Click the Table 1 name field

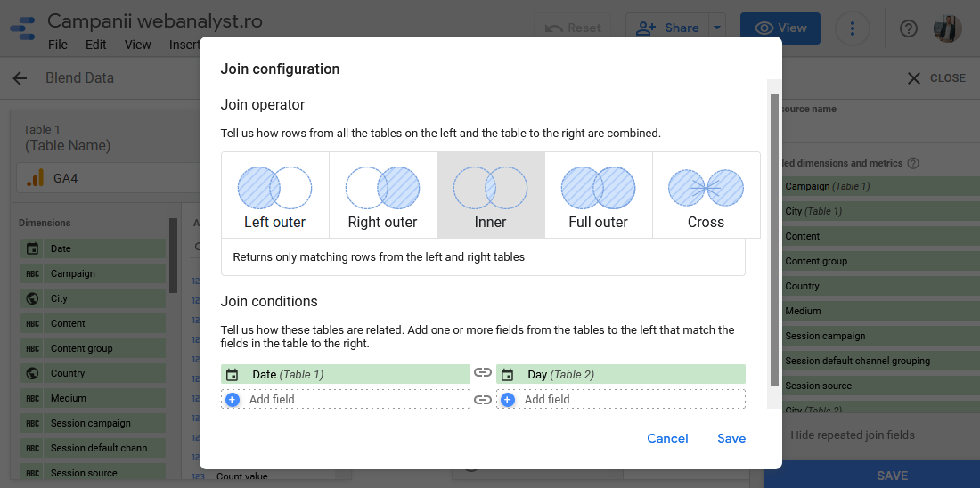click(68, 145)
